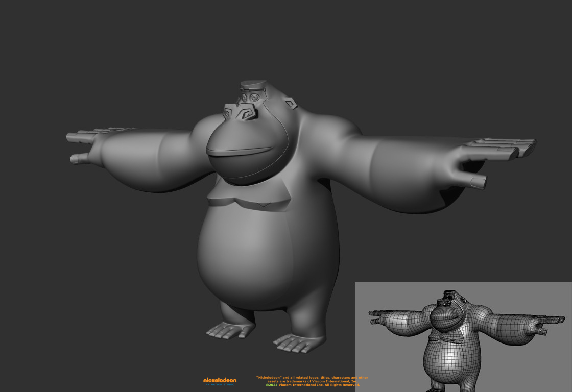Image resolution: width=572 pixels, height=392 pixels.
Task: Click the gorilla's large muzzle
Action: 245,156
